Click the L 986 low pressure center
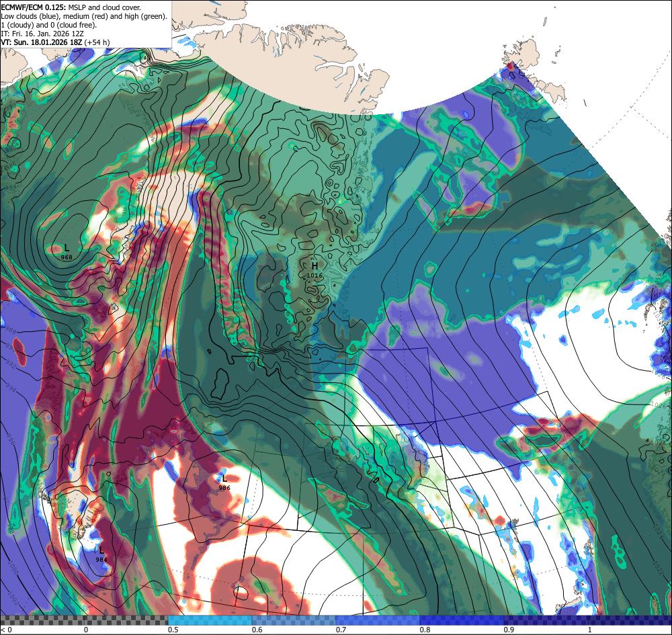The width and height of the screenshot is (672, 635). [x=224, y=482]
